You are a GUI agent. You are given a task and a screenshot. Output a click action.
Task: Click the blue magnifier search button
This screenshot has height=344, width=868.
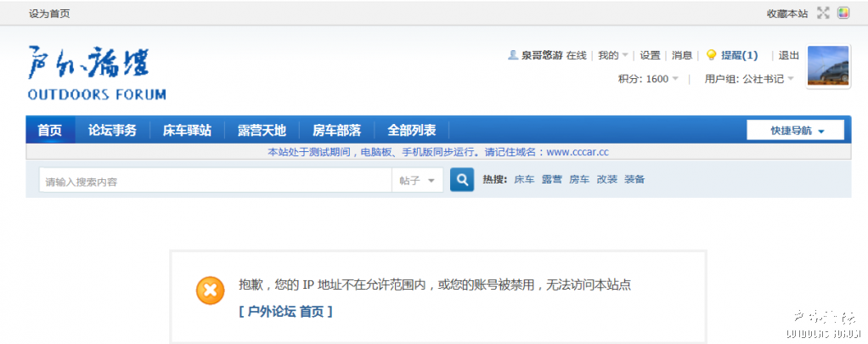461,180
